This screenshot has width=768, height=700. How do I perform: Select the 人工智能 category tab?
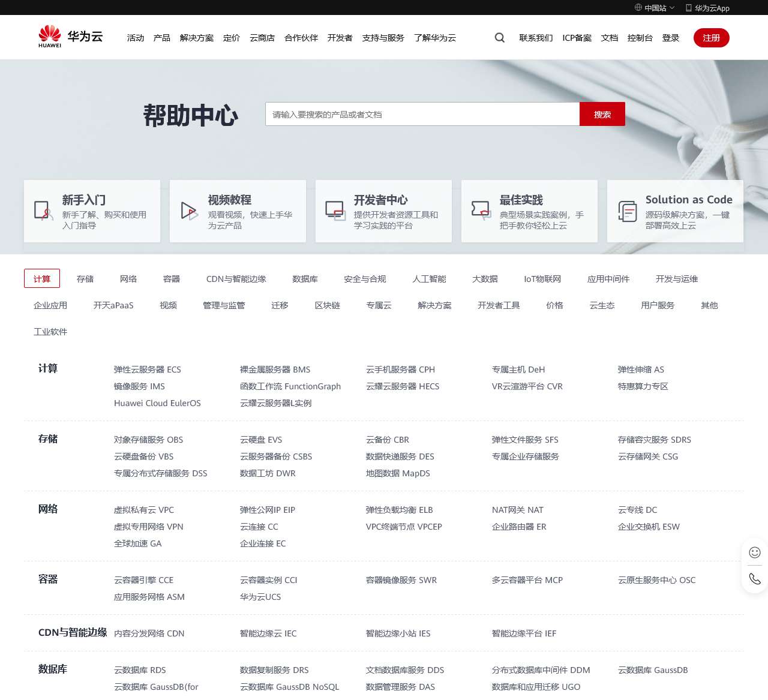tap(429, 279)
